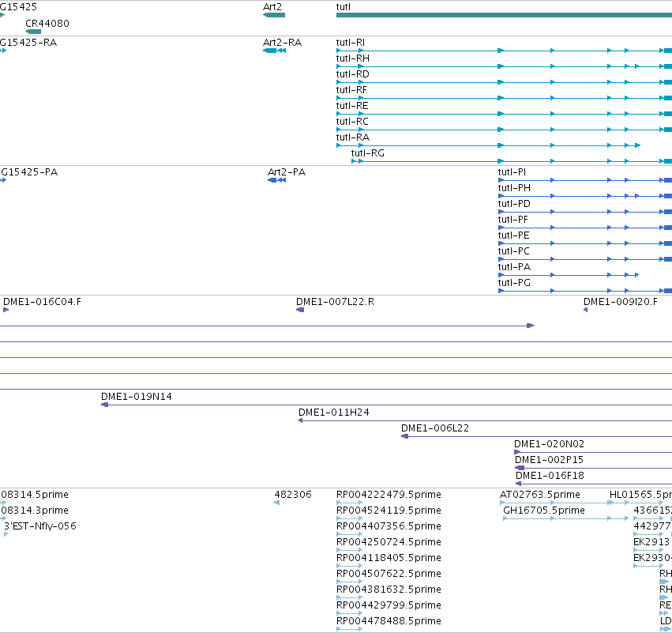Select the 442977 EST label
This screenshot has height=633, width=672.
pos(652,526)
